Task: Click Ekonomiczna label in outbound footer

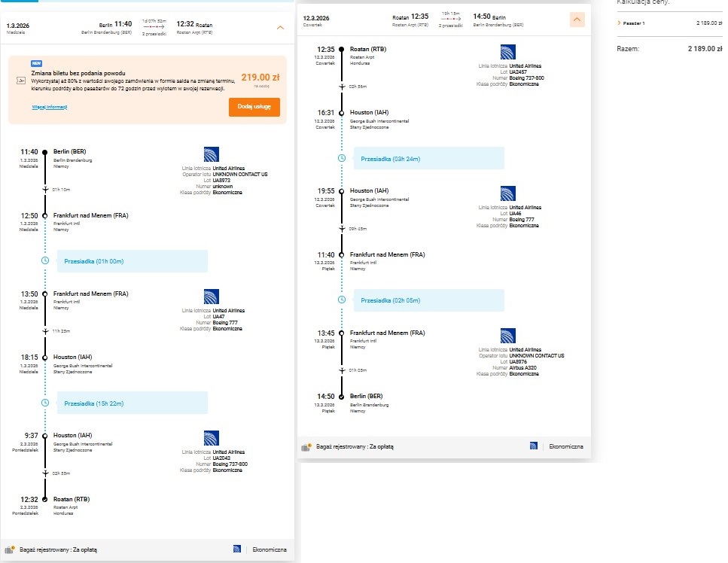Action: pyautogui.click(x=270, y=549)
